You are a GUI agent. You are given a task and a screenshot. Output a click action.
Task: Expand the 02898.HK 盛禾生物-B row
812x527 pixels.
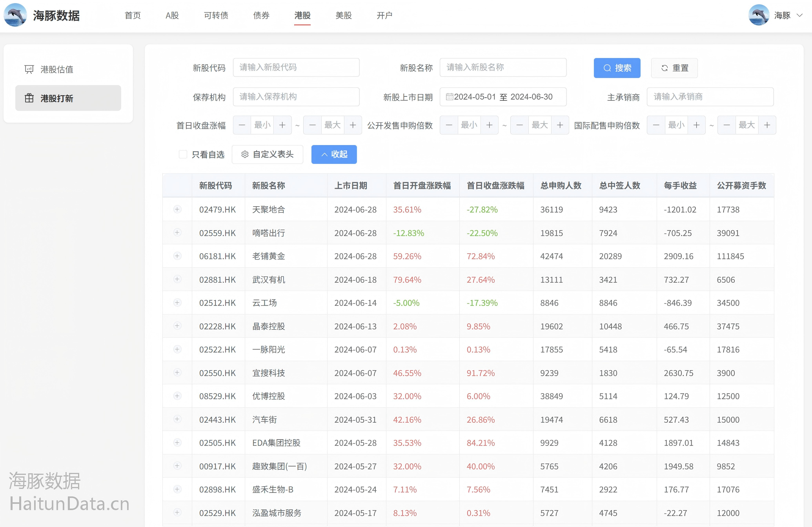click(x=177, y=489)
